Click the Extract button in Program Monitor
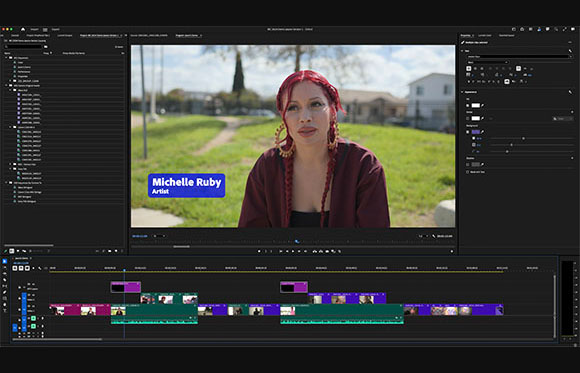 point(321,251)
